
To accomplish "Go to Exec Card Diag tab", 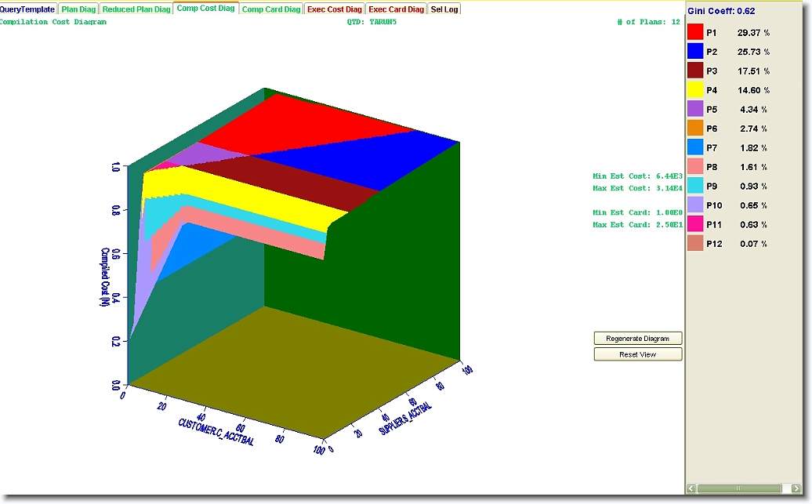I will click(x=397, y=9).
